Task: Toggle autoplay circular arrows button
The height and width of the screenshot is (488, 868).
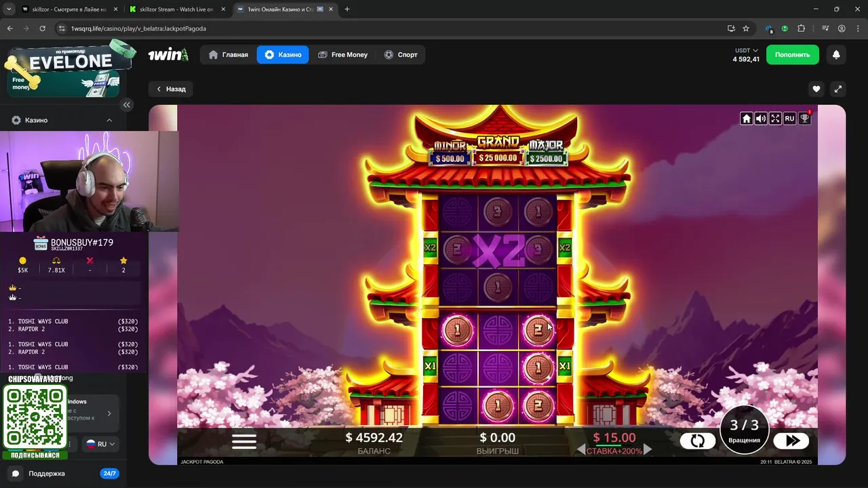Action: pyautogui.click(x=698, y=441)
